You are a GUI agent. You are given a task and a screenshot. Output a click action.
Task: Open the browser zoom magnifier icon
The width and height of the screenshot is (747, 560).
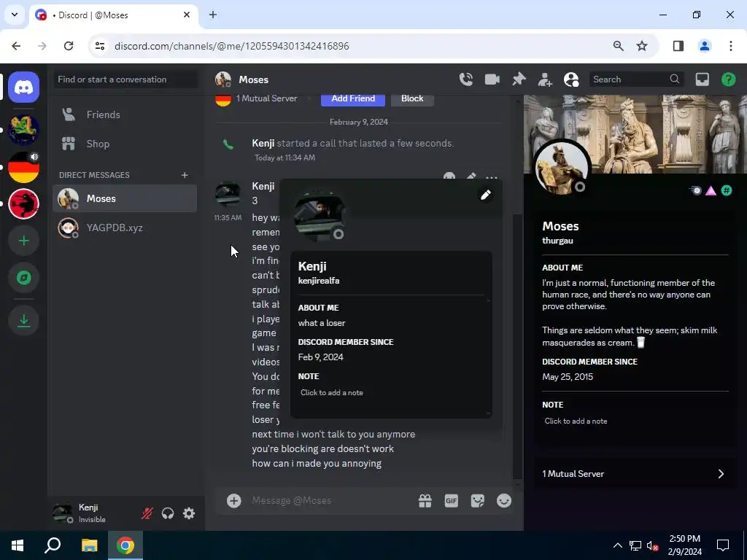pos(619,46)
